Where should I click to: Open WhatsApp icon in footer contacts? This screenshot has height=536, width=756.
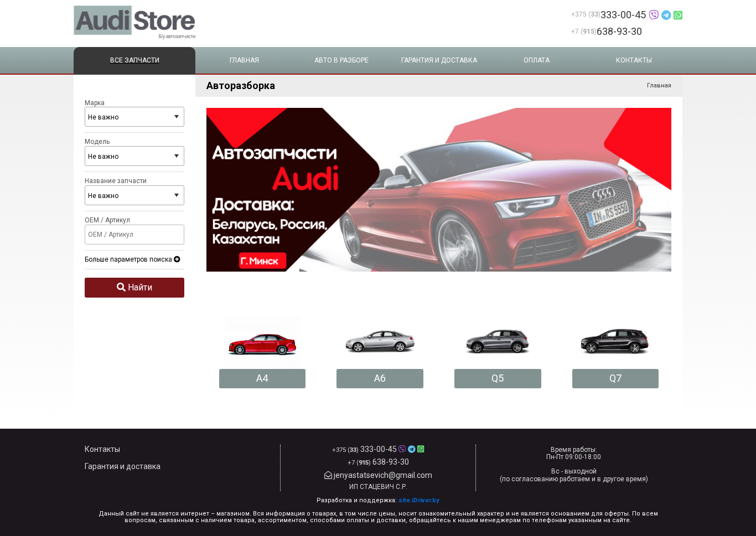point(421,449)
